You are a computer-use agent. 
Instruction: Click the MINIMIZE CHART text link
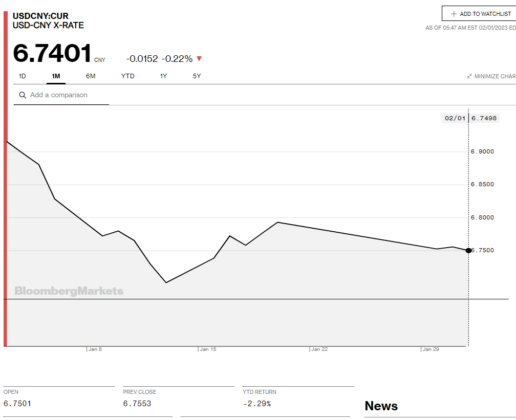tap(494, 76)
